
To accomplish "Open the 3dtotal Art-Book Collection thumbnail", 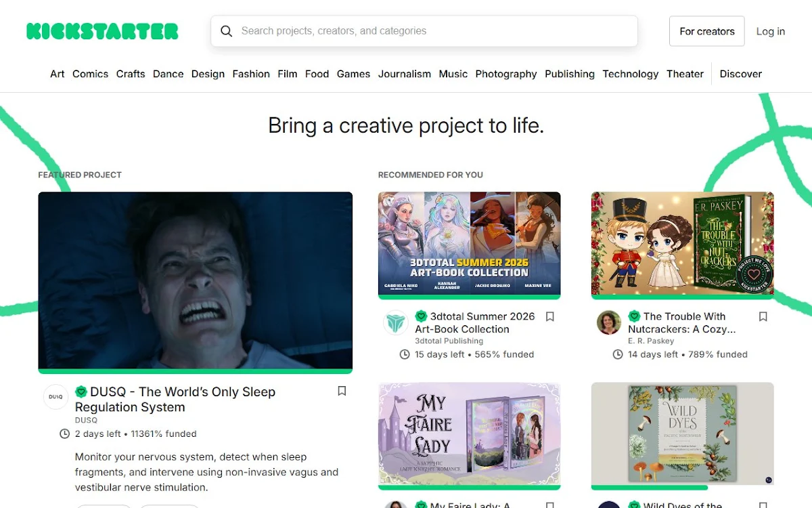I will (x=470, y=243).
